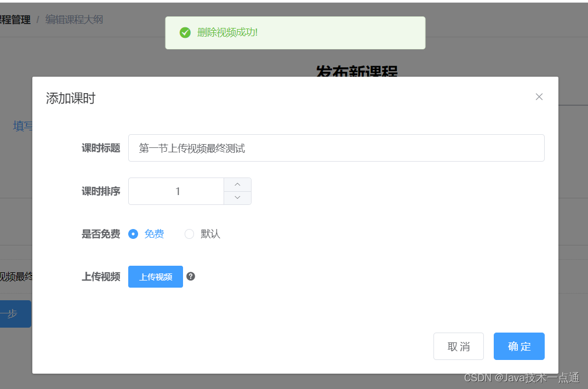Click the question mark help icon beside 上传视频
588x389 pixels.
(x=191, y=277)
